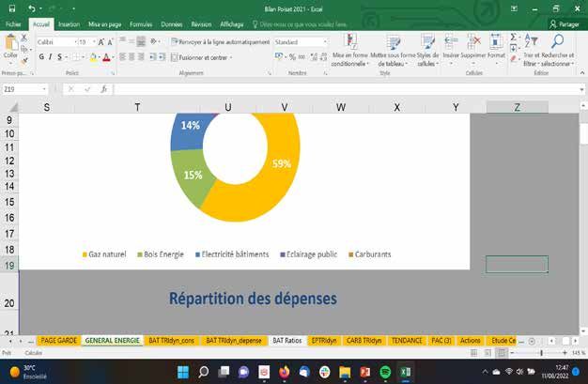Image resolution: width=588 pixels, height=384 pixels.
Task: Toggle Renvoyer à la ligne automatiquement
Action: [x=222, y=43]
